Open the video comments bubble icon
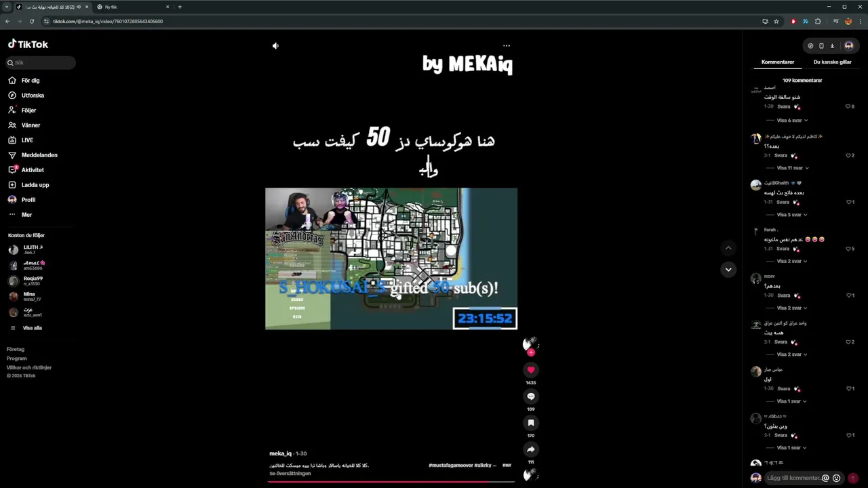Screen dimensions: 868x488 coord(531,396)
